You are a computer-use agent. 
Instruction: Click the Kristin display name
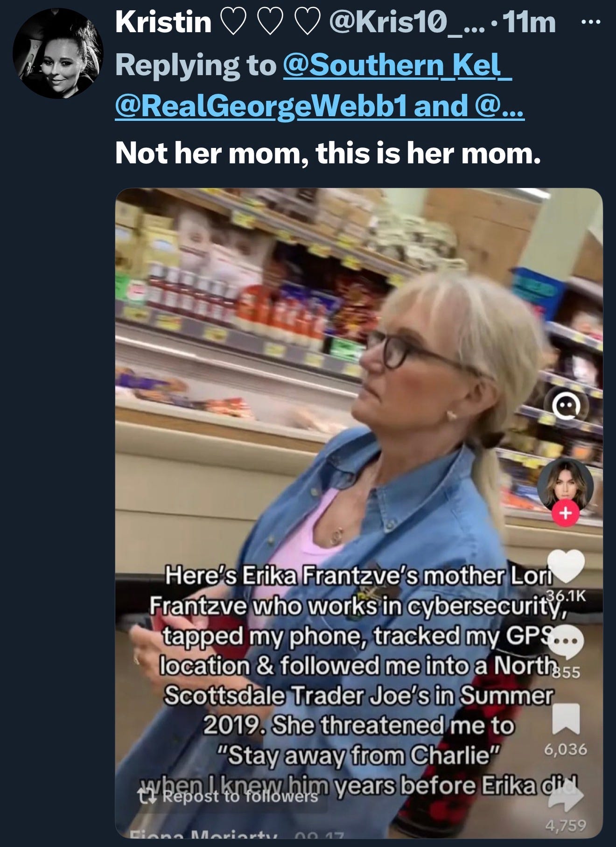click(x=163, y=22)
